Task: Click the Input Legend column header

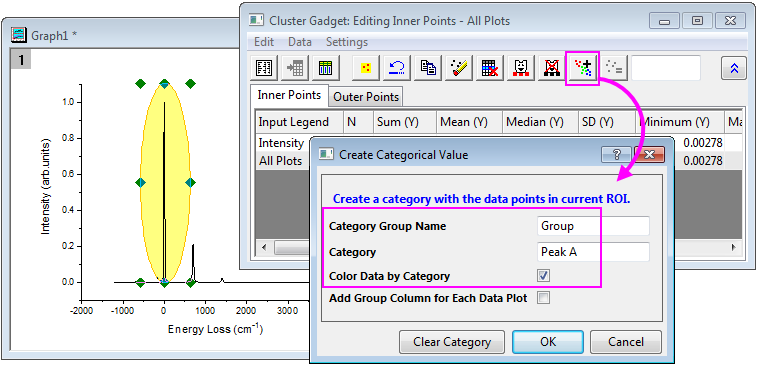Action: click(x=299, y=122)
